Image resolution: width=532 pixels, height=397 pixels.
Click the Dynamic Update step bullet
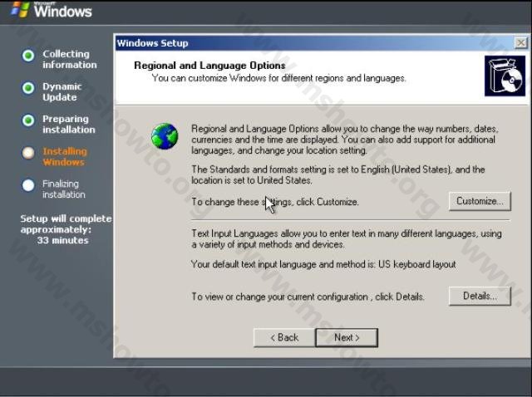28,88
